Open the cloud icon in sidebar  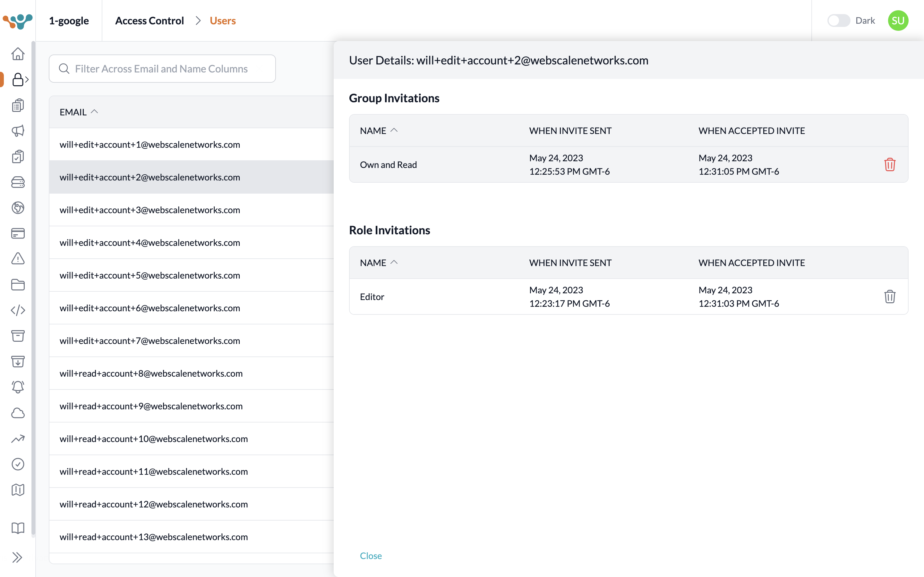click(x=18, y=413)
